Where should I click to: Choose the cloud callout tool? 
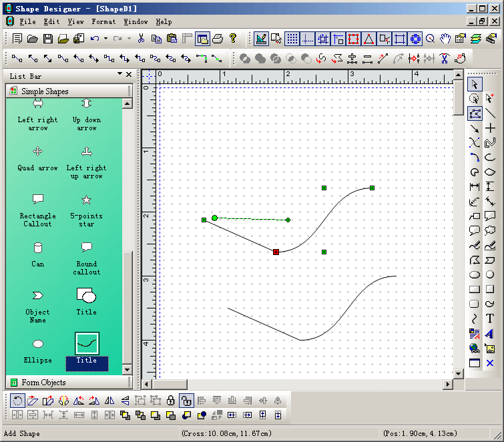[x=490, y=230]
